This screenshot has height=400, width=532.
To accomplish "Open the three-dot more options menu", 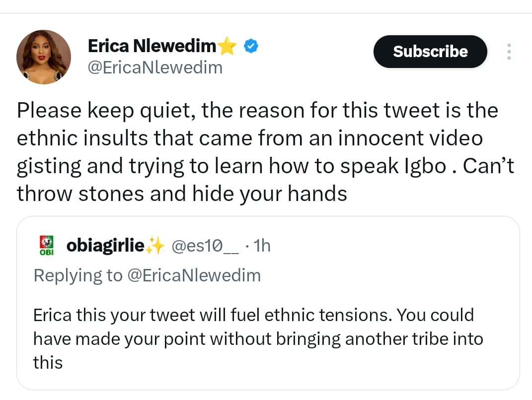I will [x=508, y=52].
